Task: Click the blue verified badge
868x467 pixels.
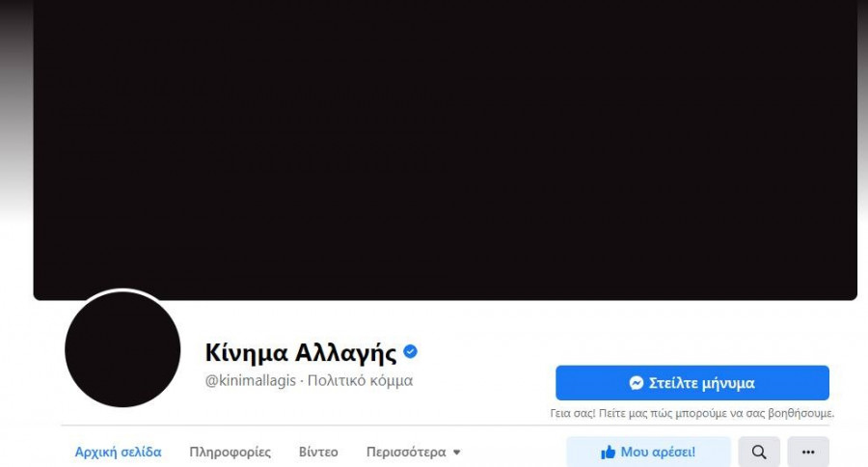Action: click(410, 351)
